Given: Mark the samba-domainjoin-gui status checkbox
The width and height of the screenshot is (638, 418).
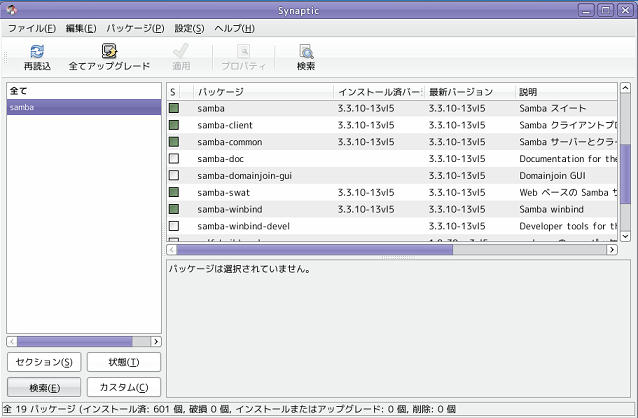Looking at the screenshot, I should [x=174, y=175].
